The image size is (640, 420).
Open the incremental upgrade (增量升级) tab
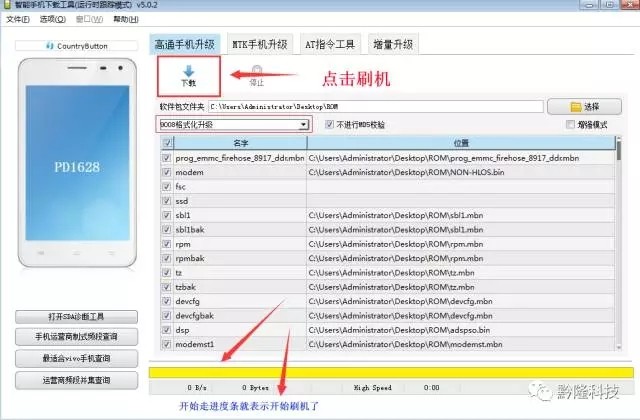point(393,44)
